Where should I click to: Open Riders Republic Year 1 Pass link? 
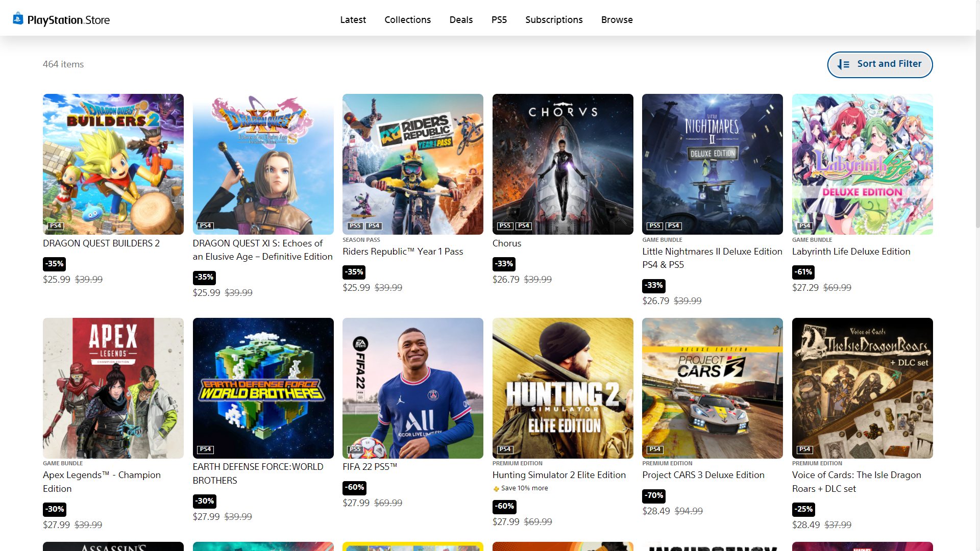(x=402, y=252)
